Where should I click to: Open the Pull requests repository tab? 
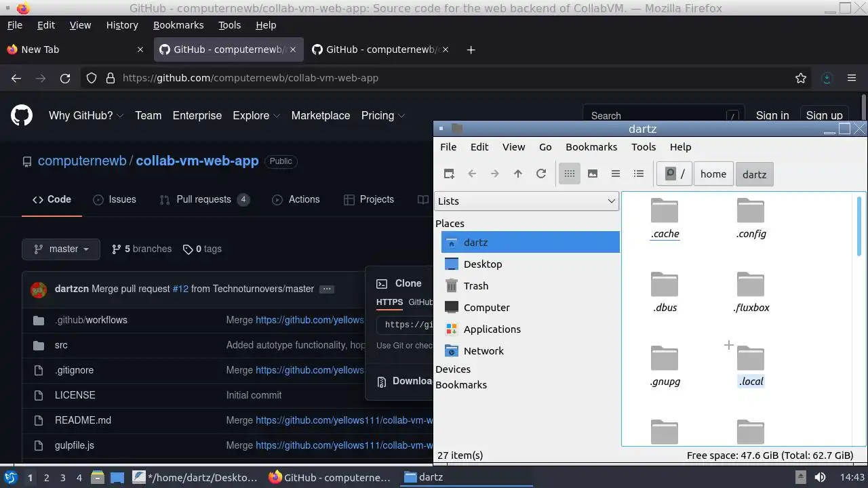(204, 199)
